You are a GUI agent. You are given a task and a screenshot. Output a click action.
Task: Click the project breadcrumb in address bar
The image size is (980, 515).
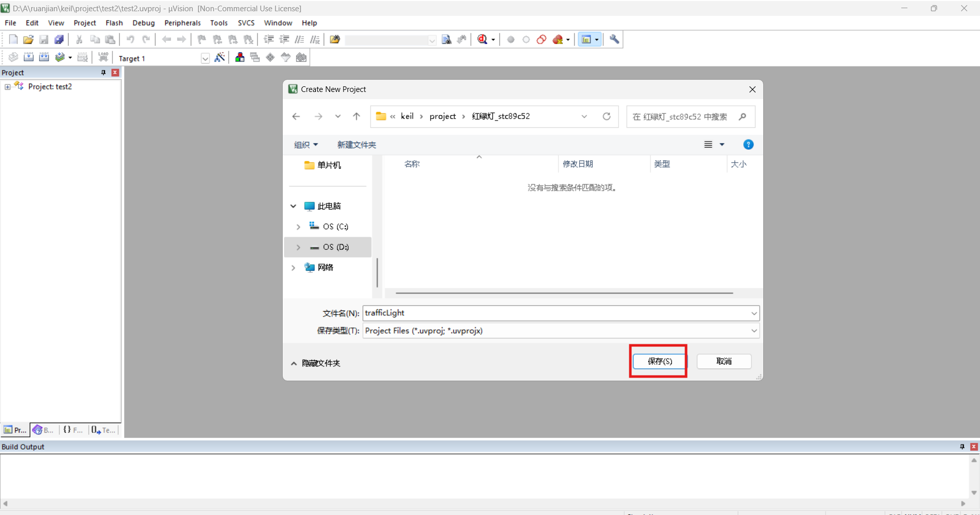(x=443, y=116)
